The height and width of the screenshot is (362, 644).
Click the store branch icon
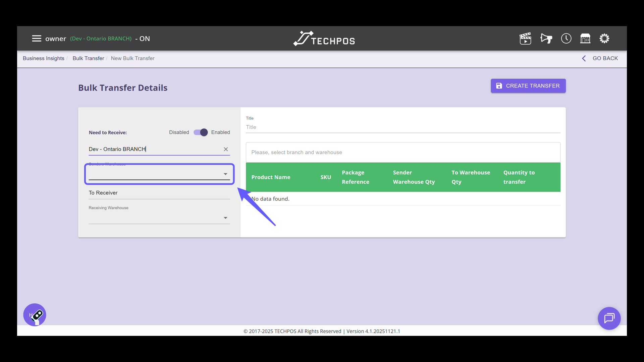(585, 39)
